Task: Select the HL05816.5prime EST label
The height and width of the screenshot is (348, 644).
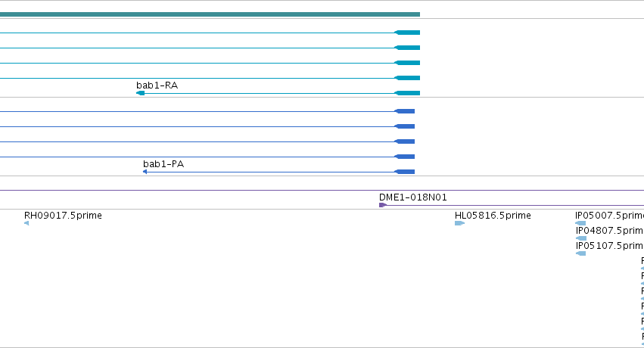Action: click(493, 216)
